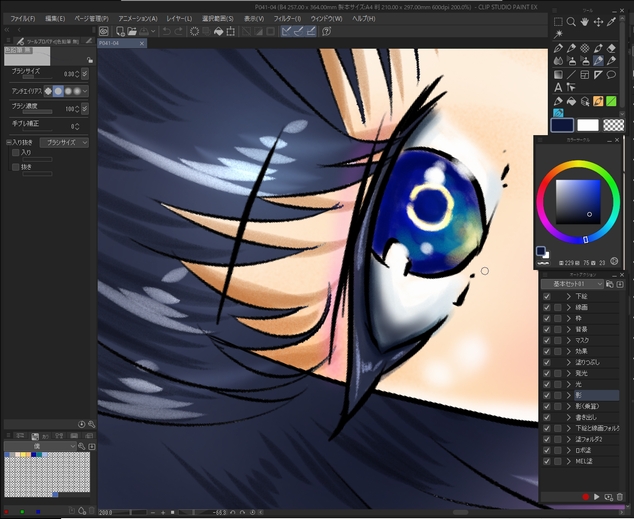Click the hue ring on color wheel
The width and height of the screenshot is (634, 519).
click(x=578, y=164)
